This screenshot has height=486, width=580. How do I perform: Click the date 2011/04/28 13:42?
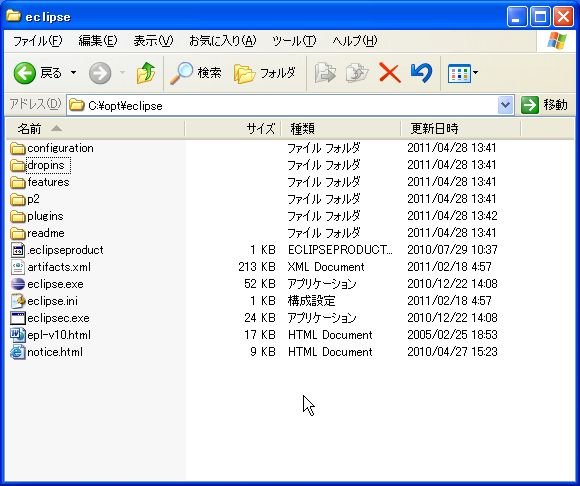(x=452, y=216)
